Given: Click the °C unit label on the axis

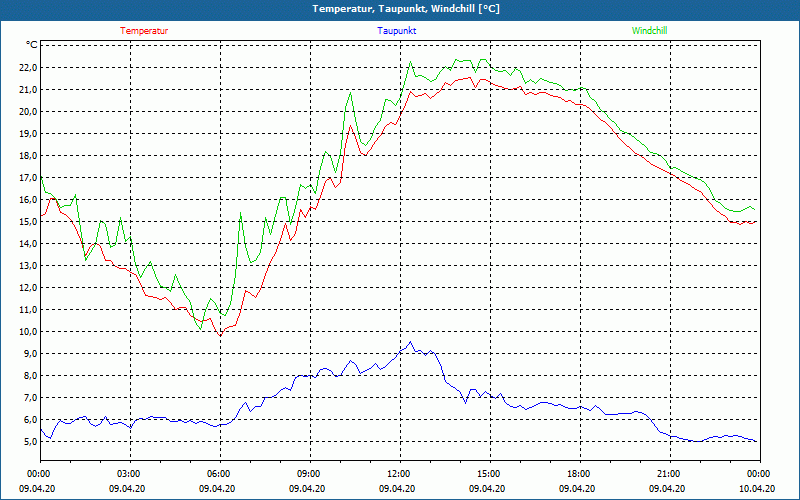Looking at the screenshot, I should [32, 45].
